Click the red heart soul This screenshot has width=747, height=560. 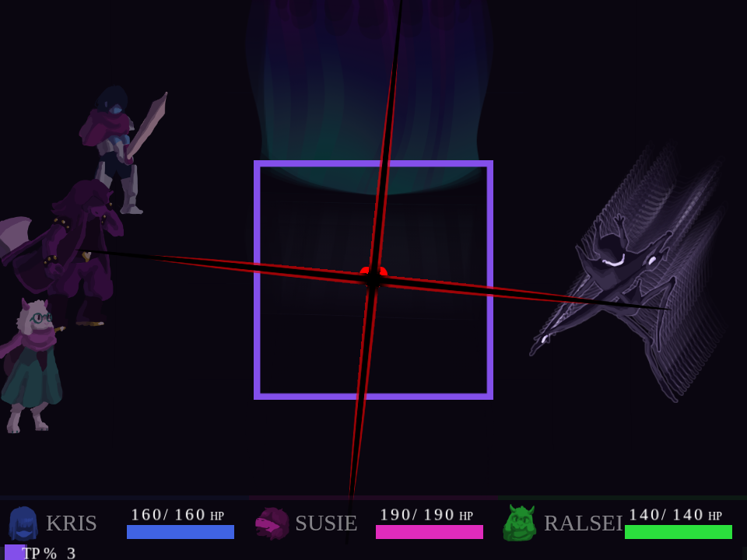coord(373,276)
